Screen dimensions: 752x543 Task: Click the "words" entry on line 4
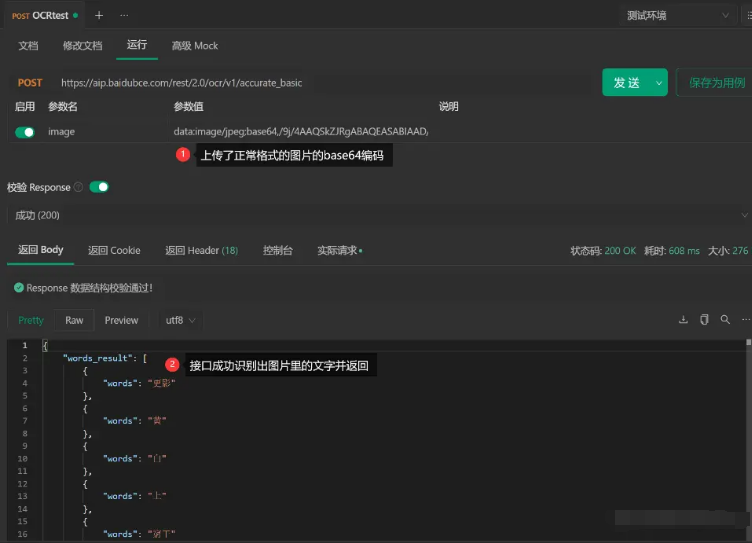click(x=139, y=383)
